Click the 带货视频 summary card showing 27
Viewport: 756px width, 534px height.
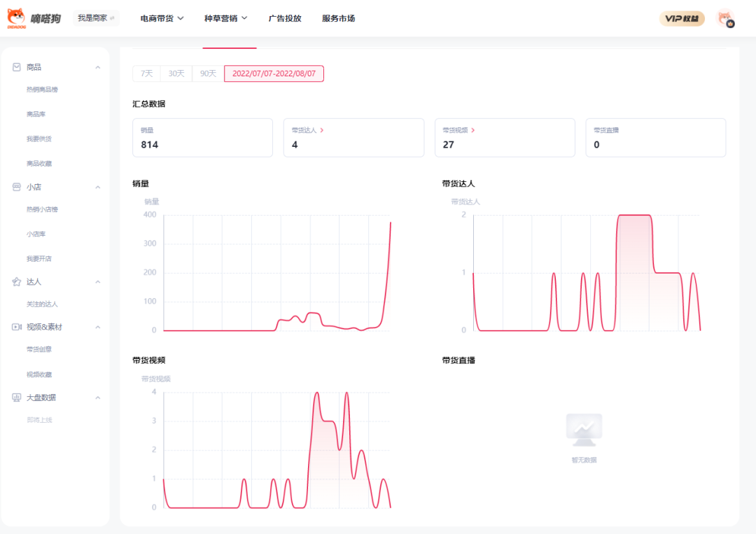[505, 138]
